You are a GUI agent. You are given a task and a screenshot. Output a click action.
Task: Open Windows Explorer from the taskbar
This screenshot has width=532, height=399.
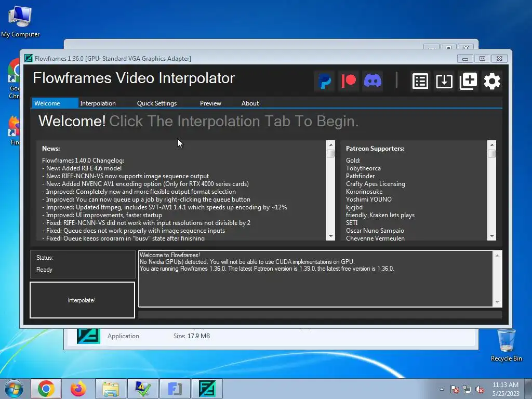pyautogui.click(x=111, y=389)
